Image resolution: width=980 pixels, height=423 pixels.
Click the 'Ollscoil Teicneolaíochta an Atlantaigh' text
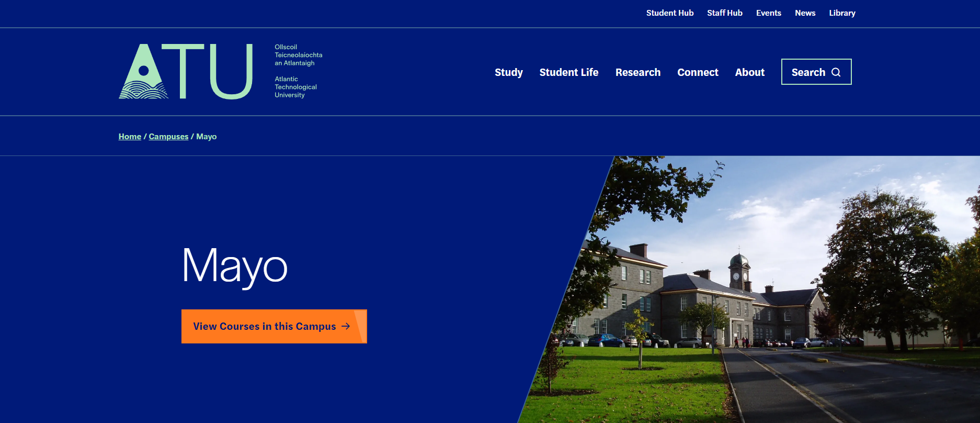pos(299,55)
